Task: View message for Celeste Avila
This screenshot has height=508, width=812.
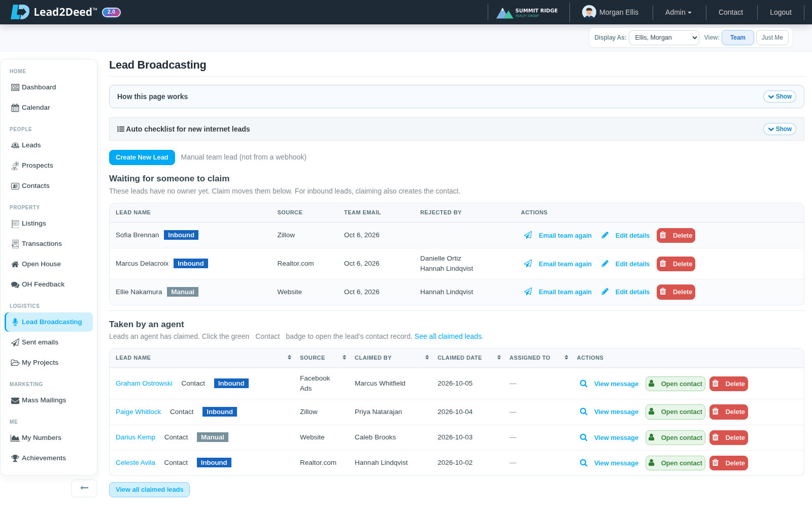Action: point(609,463)
